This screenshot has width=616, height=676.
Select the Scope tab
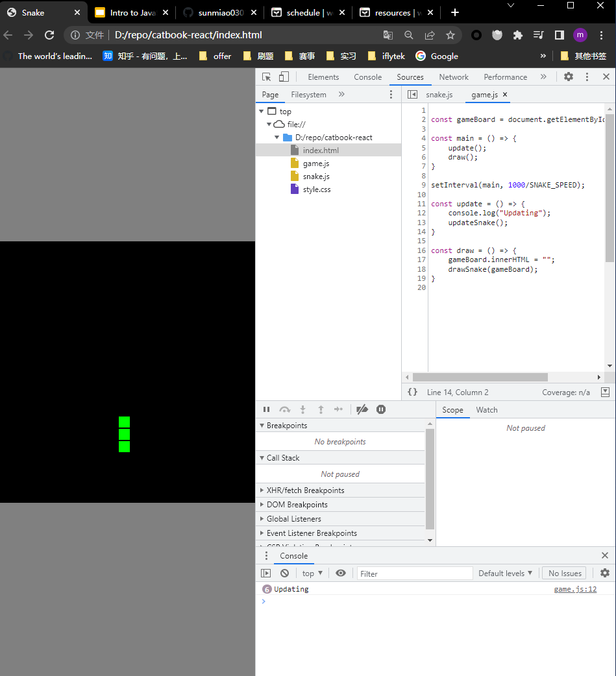point(452,410)
